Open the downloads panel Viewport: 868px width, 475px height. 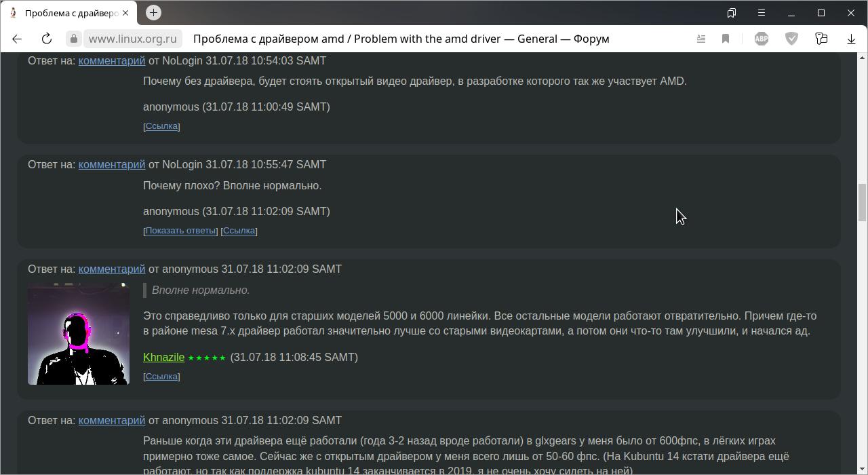click(851, 39)
